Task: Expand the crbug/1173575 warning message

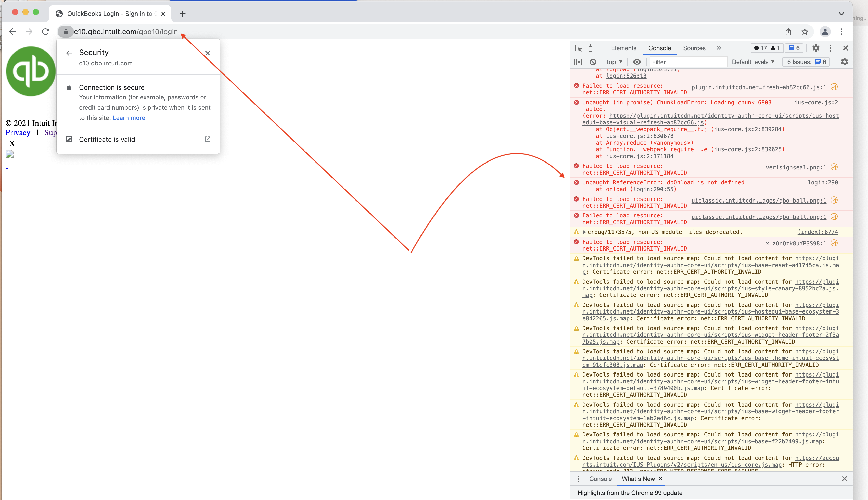Action: (x=584, y=232)
